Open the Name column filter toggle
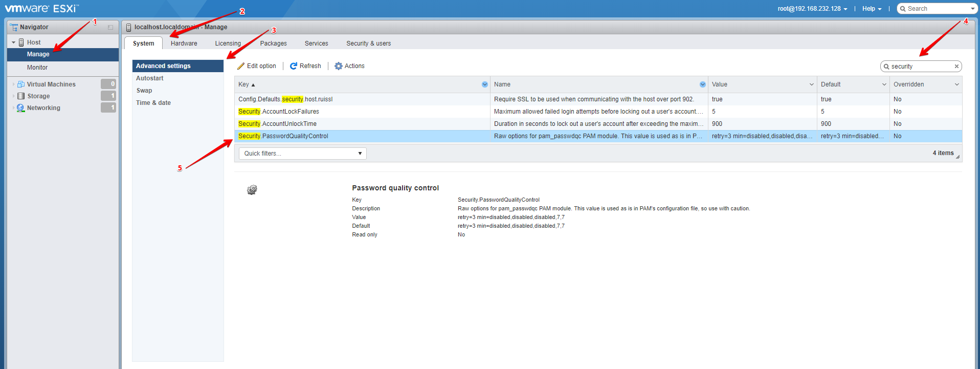Screen dimensions: 980x369 click(702, 84)
